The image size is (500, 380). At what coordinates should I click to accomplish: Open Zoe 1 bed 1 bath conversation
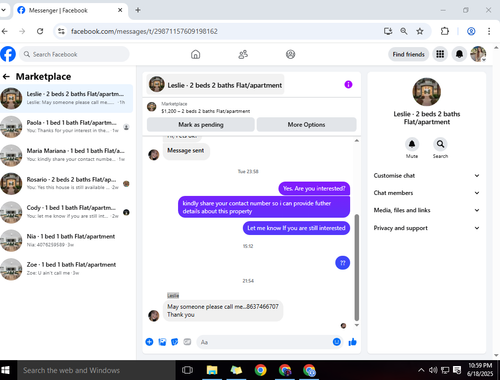pyautogui.click(x=67, y=269)
